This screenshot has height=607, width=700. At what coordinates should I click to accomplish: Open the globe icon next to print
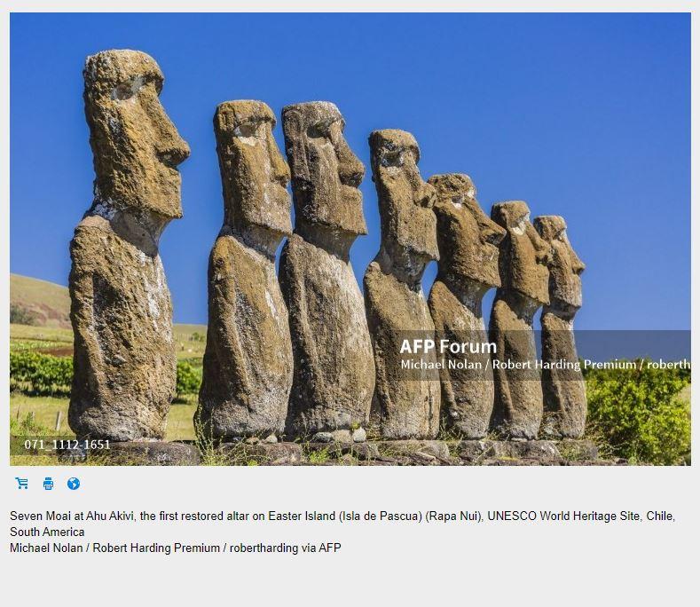(74, 484)
